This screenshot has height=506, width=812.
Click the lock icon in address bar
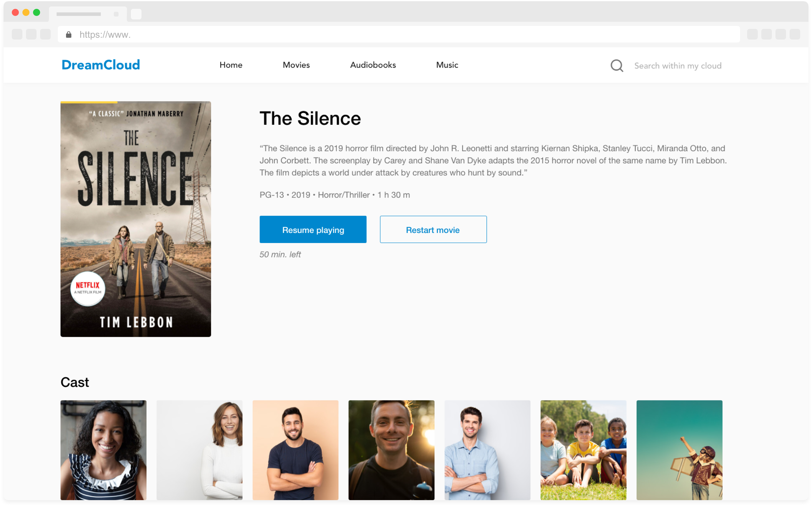(69, 34)
